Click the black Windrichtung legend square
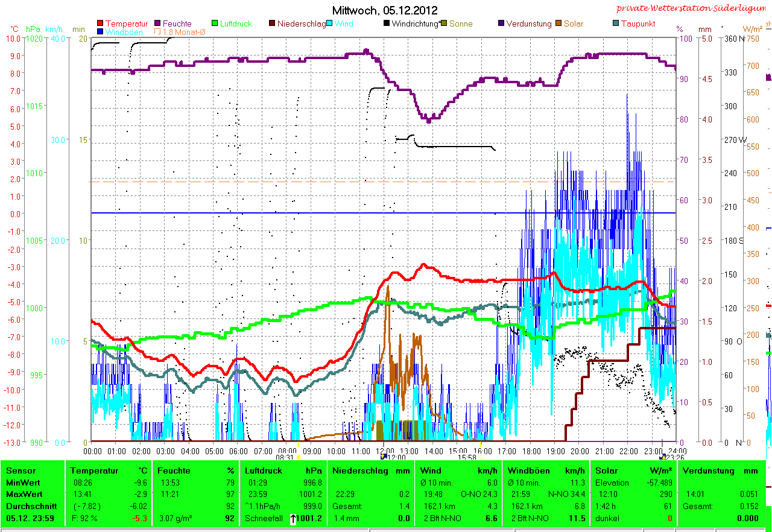Image resolution: width=772 pixels, height=532 pixels. (386, 24)
